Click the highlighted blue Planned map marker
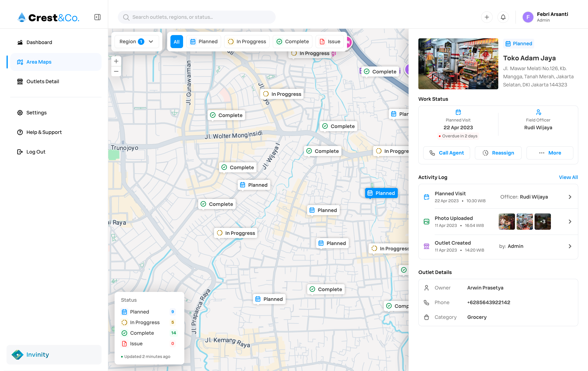 click(x=381, y=193)
